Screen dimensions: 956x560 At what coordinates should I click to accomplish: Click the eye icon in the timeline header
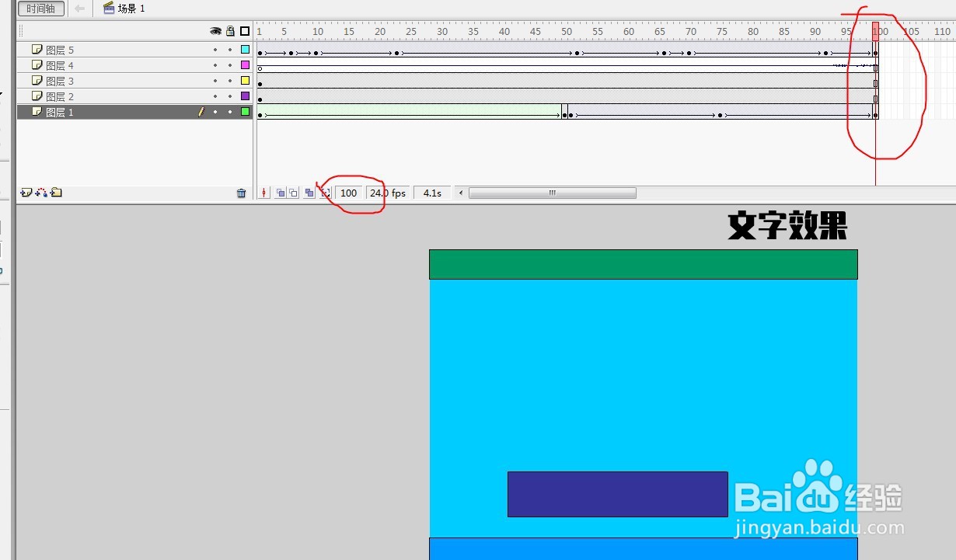tap(215, 31)
